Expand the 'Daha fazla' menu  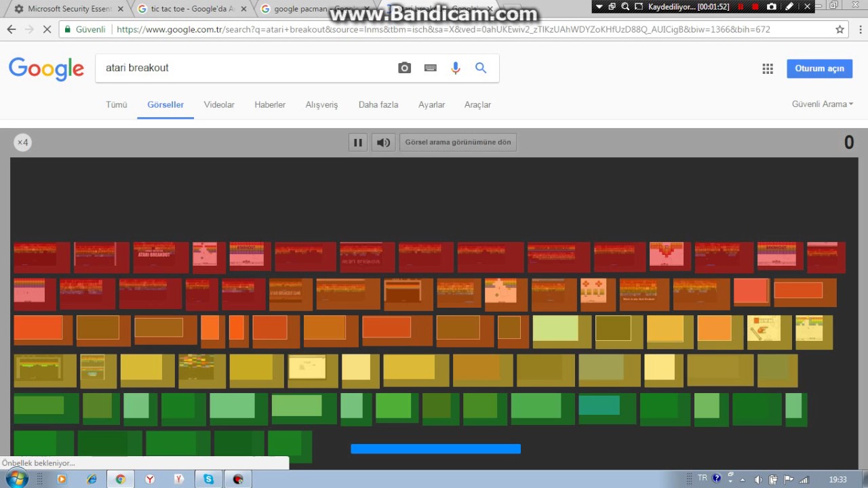click(378, 104)
